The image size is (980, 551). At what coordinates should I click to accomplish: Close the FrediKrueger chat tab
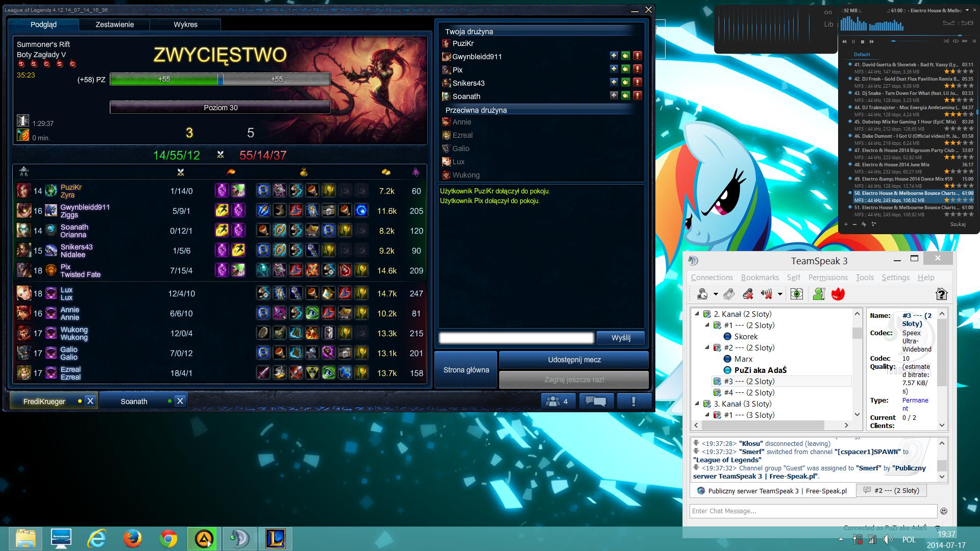[x=90, y=401]
